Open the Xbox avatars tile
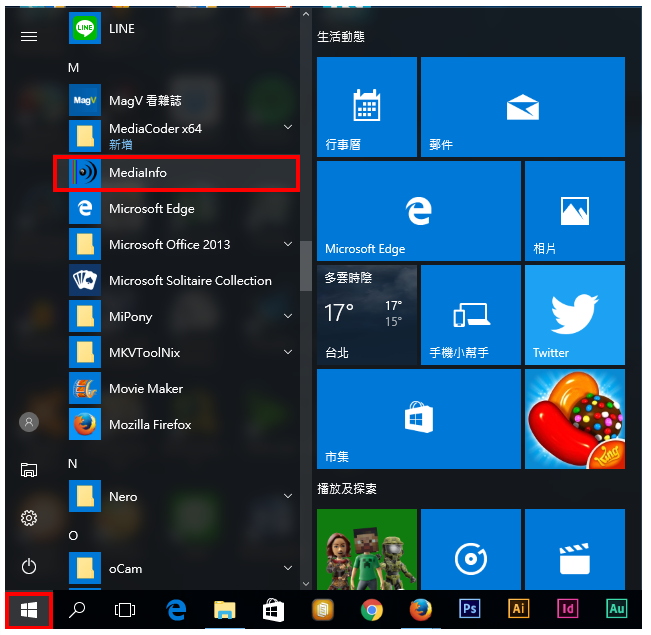 coord(367,549)
